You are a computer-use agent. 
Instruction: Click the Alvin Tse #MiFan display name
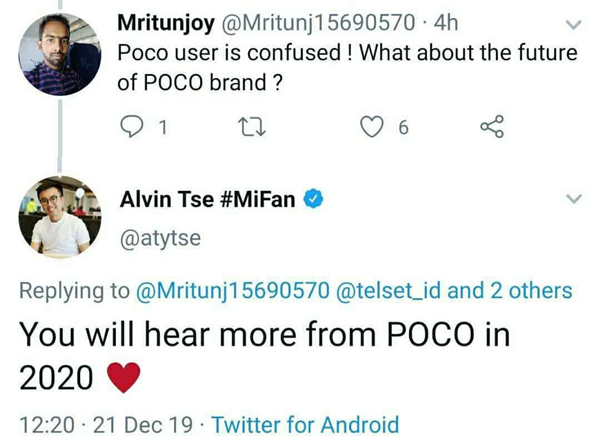pyautogui.click(x=207, y=199)
